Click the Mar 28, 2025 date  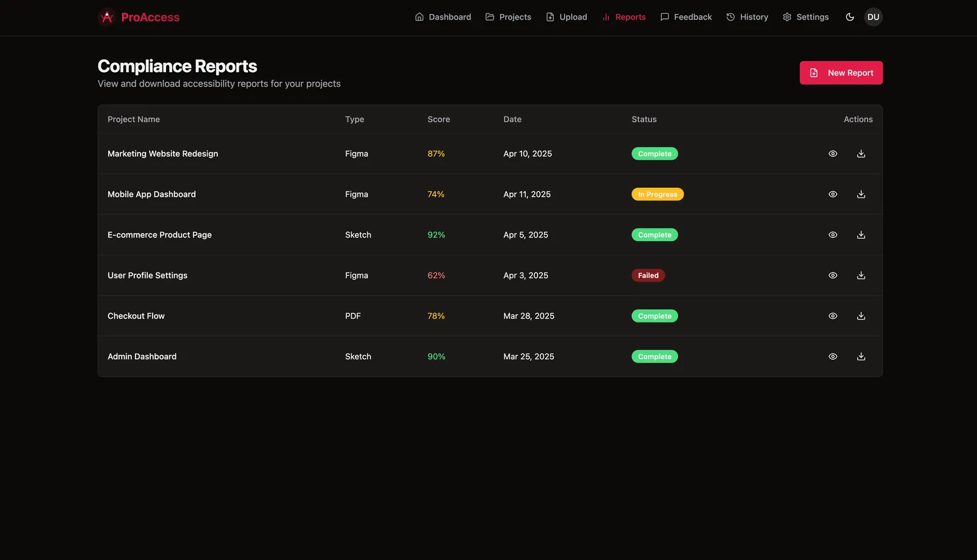click(x=529, y=316)
